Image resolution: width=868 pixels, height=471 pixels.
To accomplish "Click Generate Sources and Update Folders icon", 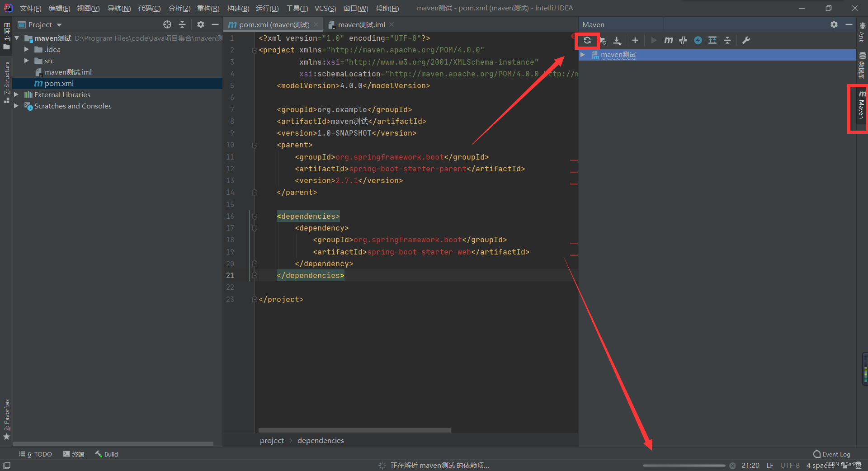I will click(603, 41).
